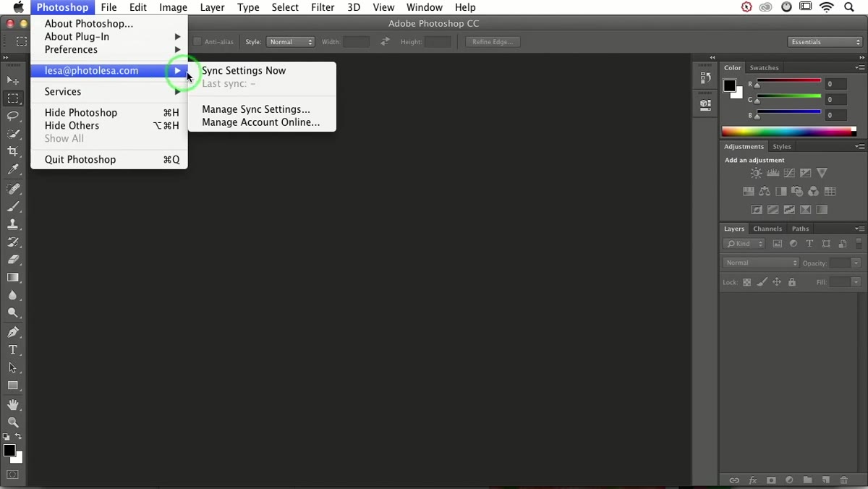Choose Manage Account Online...

pos(261,122)
